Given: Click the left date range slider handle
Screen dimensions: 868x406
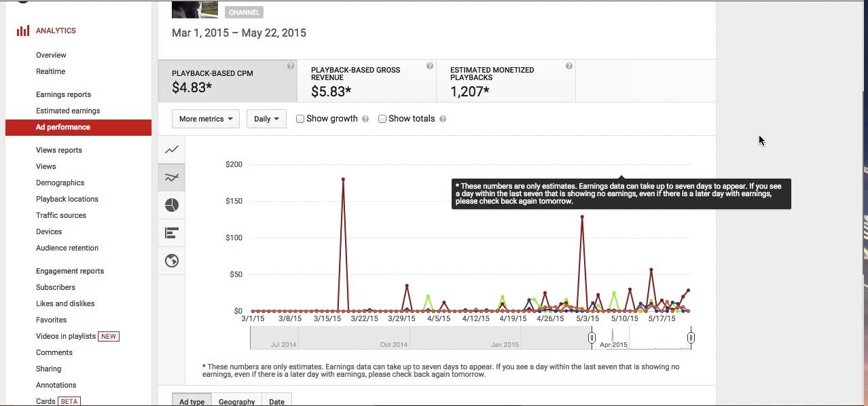Looking at the screenshot, I should (x=592, y=337).
